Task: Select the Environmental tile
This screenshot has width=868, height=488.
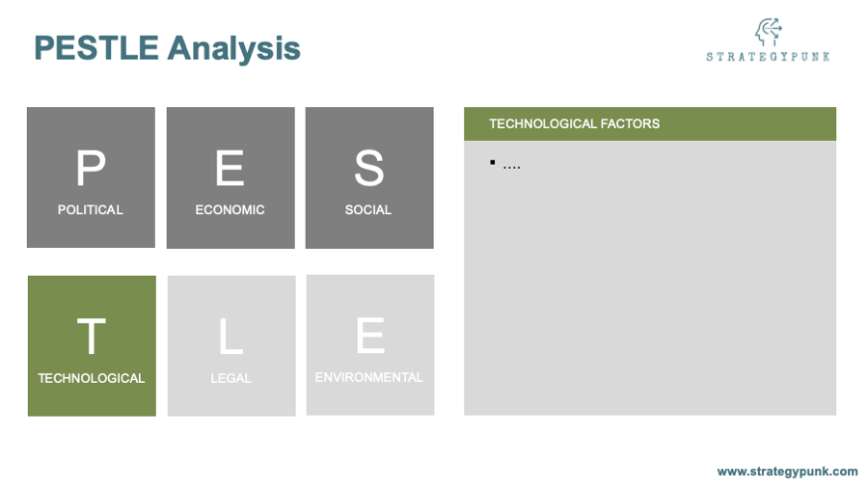Action: click(369, 345)
